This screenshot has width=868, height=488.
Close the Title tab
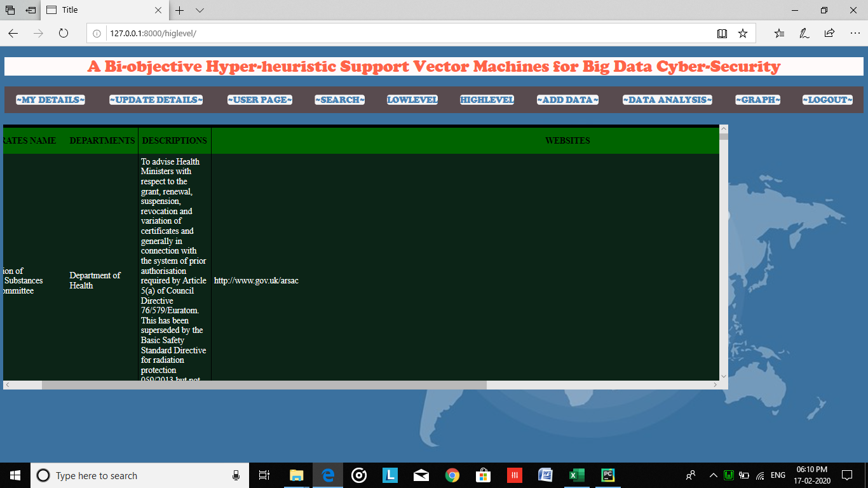tap(158, 10)
